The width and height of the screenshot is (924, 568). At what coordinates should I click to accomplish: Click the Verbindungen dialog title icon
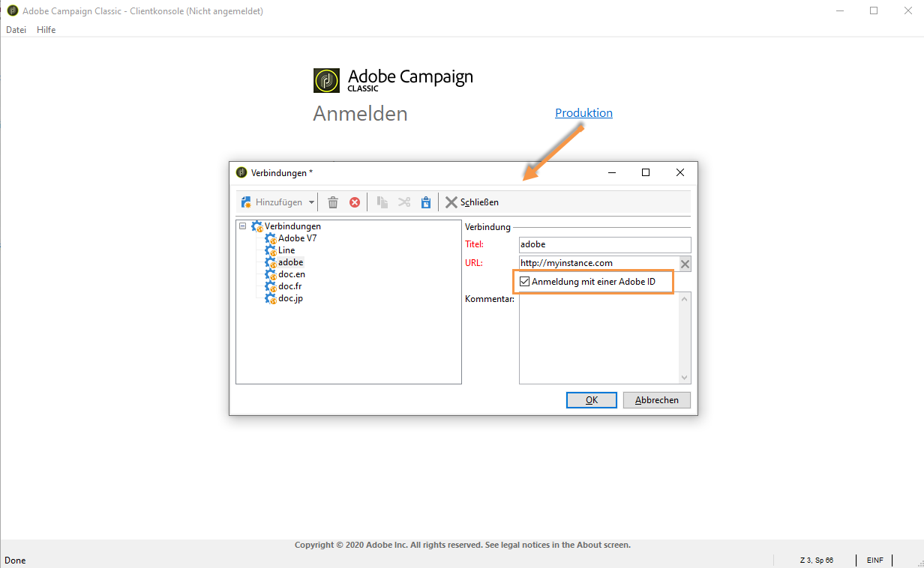(241, 172)
